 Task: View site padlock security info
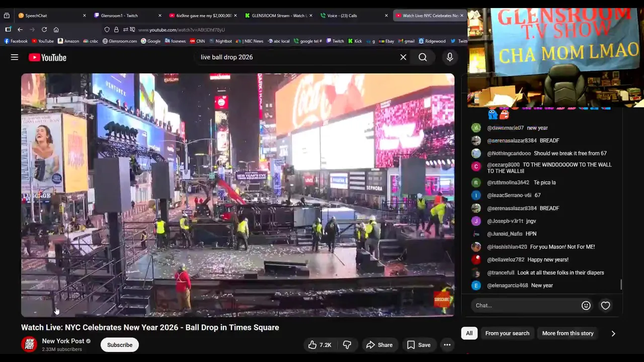click(116, 30)
